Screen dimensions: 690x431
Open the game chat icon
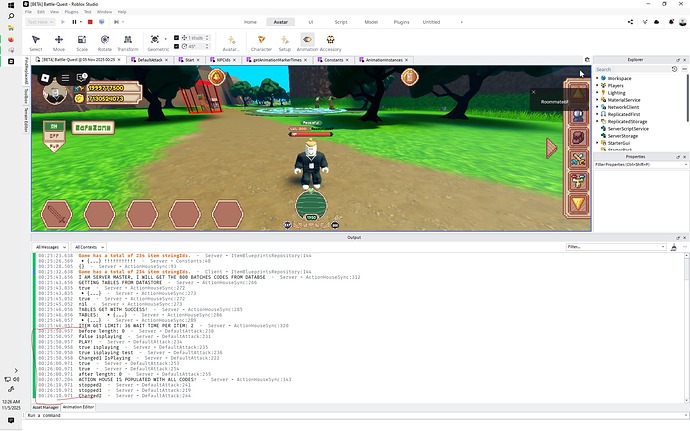click(82, 78)
